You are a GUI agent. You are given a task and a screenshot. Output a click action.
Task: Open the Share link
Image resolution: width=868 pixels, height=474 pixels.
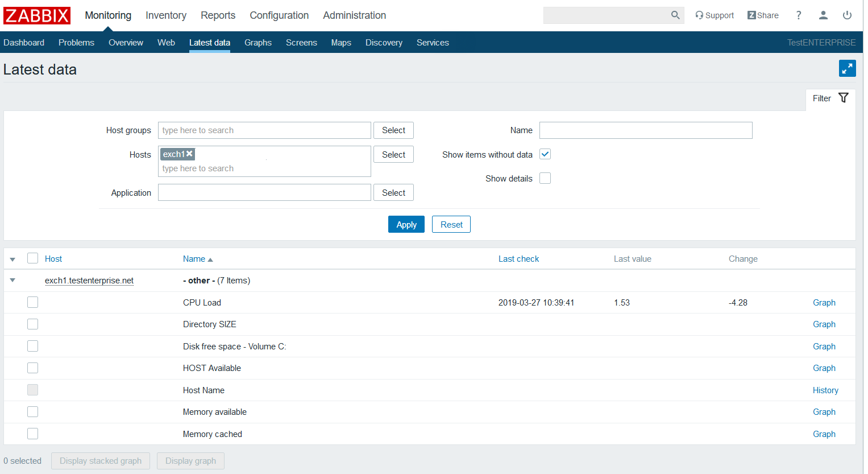(x=763, y=15)
